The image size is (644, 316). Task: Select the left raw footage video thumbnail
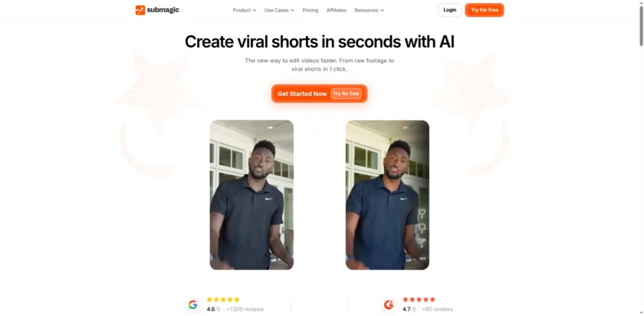(x=251, y=195)
